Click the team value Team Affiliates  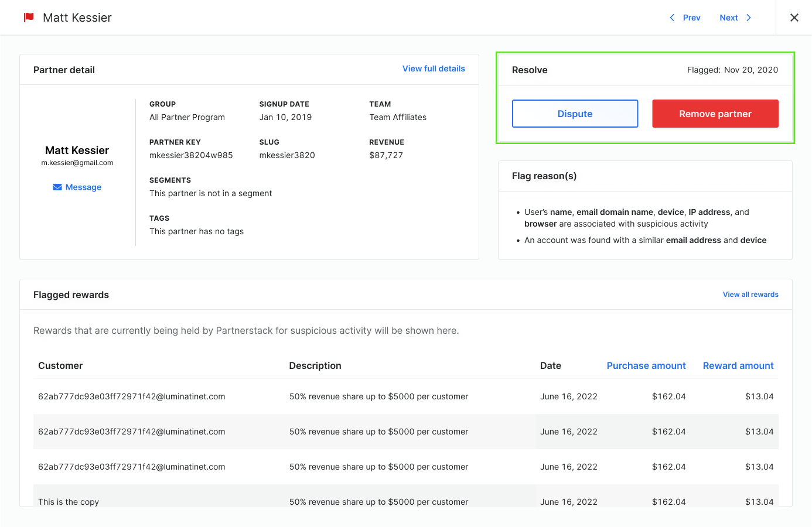point(398,117)
